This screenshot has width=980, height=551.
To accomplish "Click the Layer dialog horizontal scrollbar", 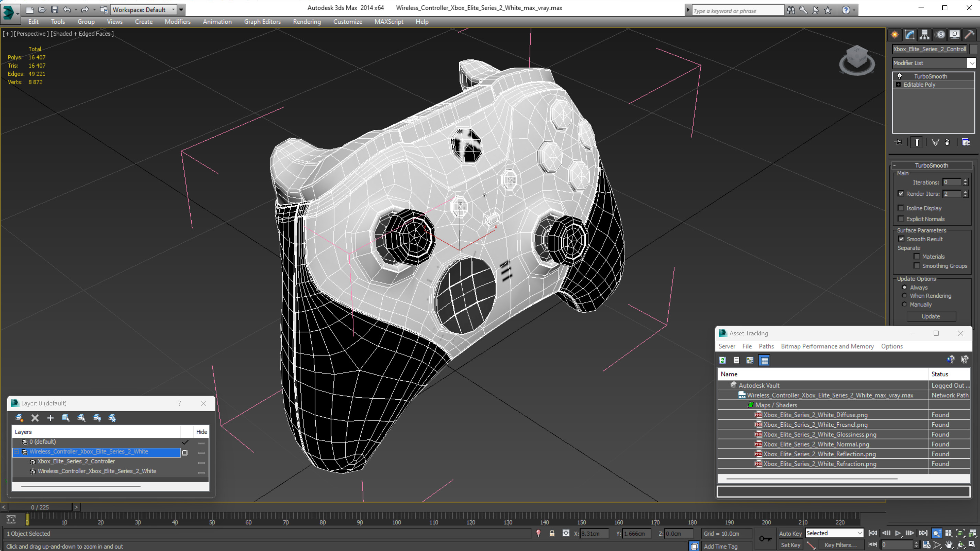I will (80, 486).
